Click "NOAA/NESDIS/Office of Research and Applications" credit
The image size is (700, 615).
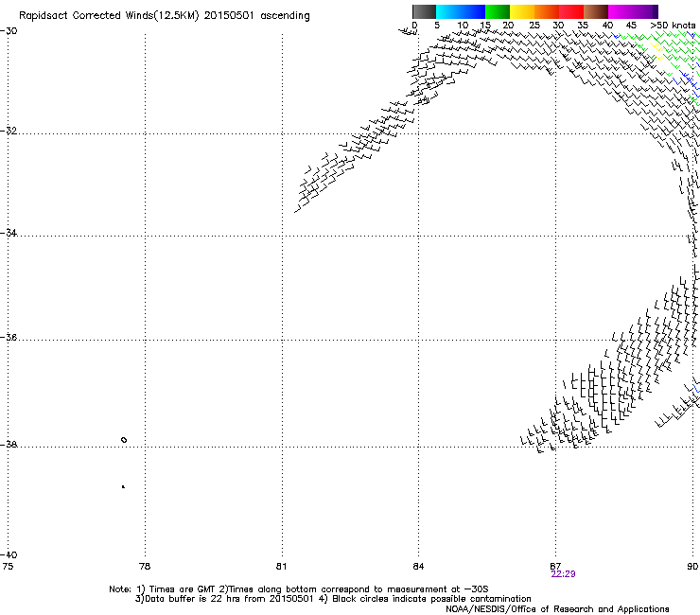point(557,609)
